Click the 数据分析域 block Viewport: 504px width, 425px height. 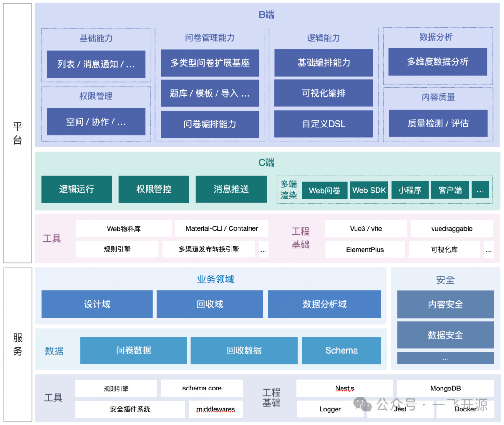click(325, 304)
